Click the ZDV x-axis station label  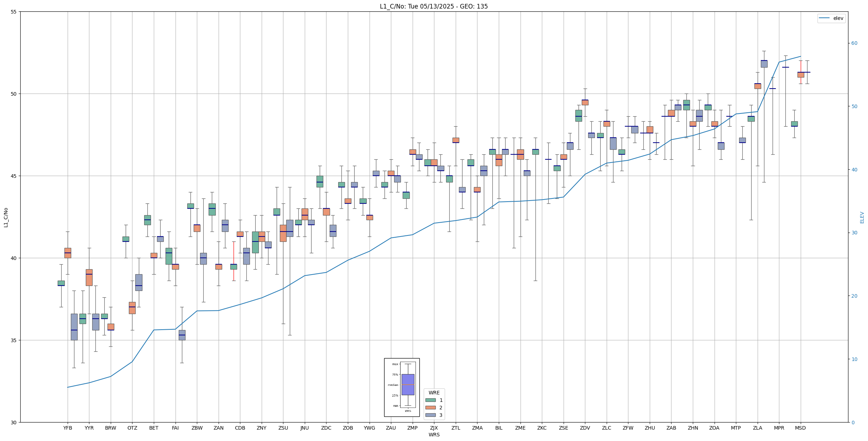click(x=585, y=428)
